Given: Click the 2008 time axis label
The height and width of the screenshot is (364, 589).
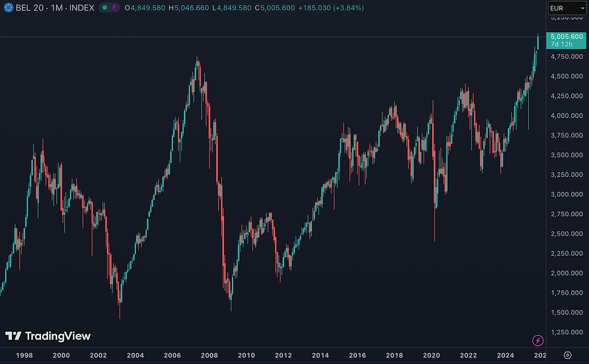Looking at the screenshot, I should point(209,356).
